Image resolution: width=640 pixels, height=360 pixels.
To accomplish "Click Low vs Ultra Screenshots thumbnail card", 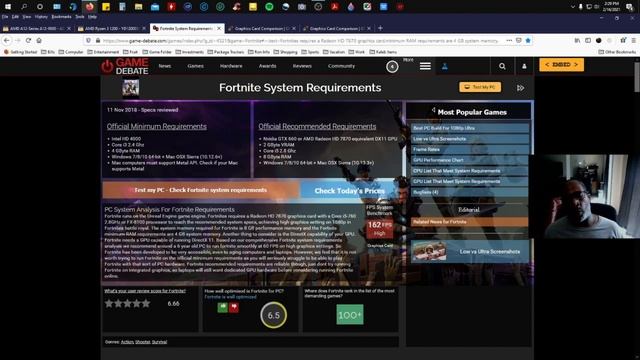I will [469, 251].
